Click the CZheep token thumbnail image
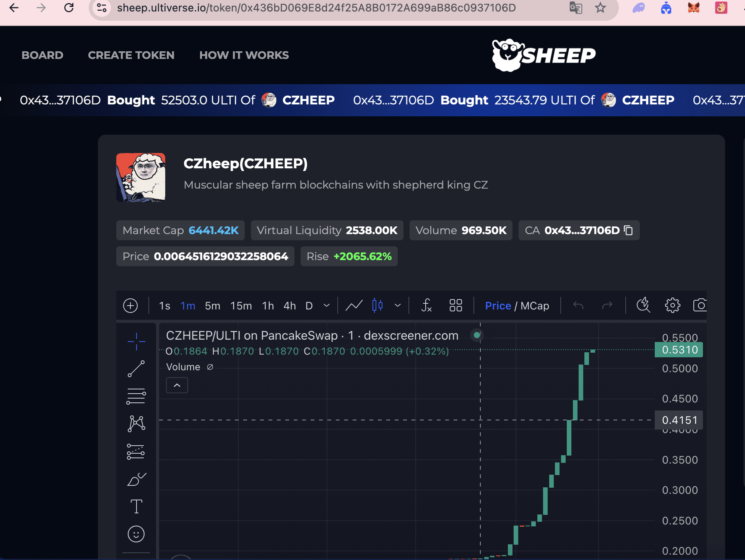Viewport: 745px width, 560px height. [141, 177]
